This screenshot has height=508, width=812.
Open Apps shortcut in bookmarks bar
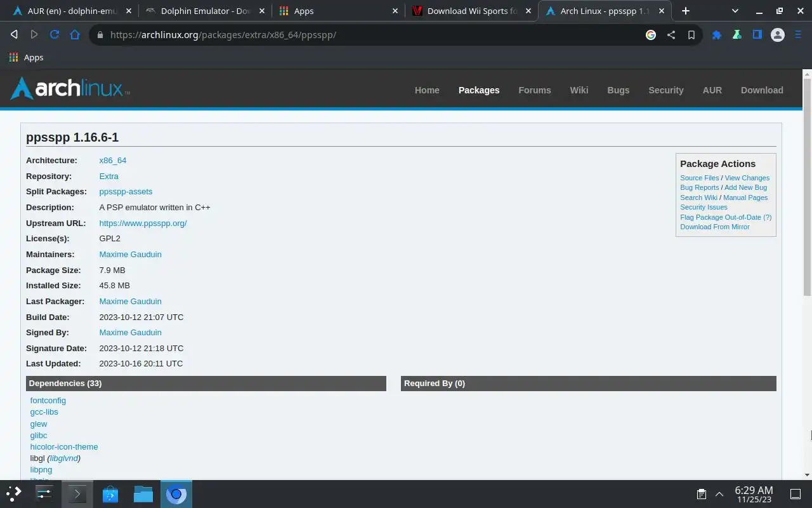[x=26, y=57]
